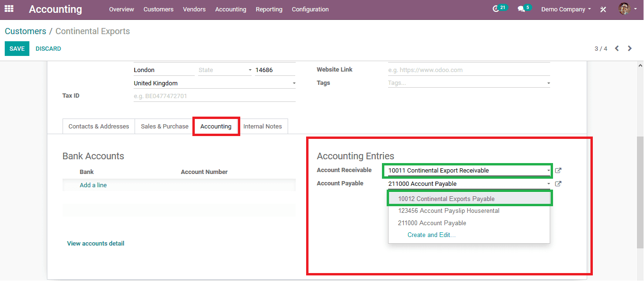The height and width of the screenshot is (283, 644).
Task: Click the Website Link input field
Action: click(469, 70)
